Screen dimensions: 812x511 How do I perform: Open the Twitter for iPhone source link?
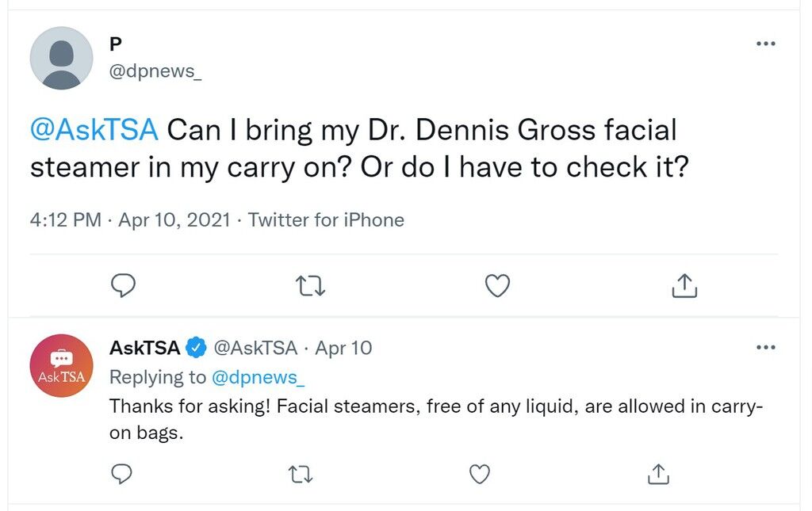pos(326,220)
